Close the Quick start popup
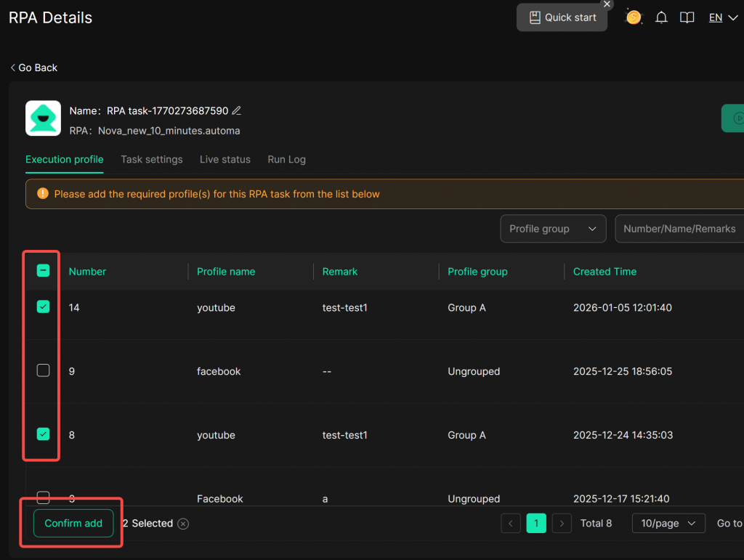This screenshot has height=560, width=744. (607, 4)
